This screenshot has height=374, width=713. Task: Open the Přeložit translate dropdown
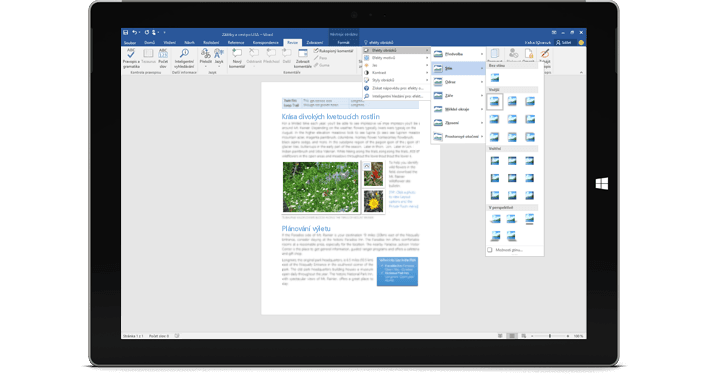point(206,59)
